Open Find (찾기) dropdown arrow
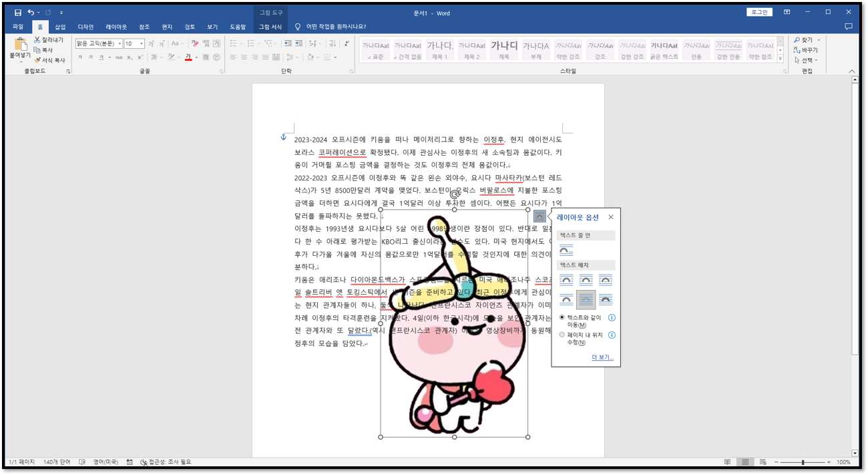Image resolution: width=868 pixels, height=475 pixels. click(819, 40)
